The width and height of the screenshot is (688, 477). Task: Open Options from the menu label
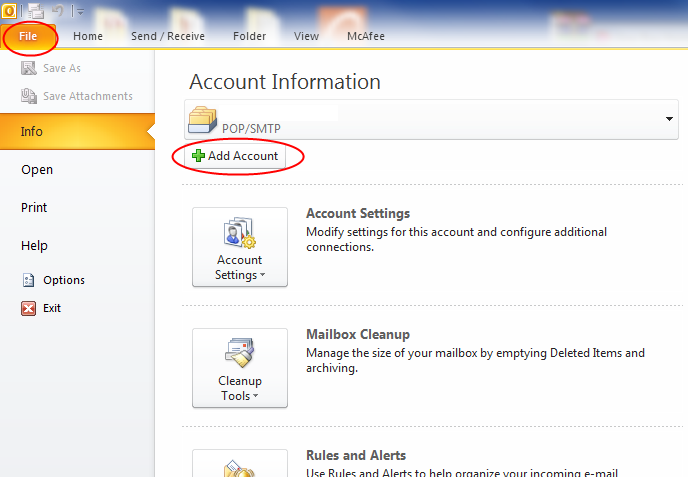click(64, 280)
